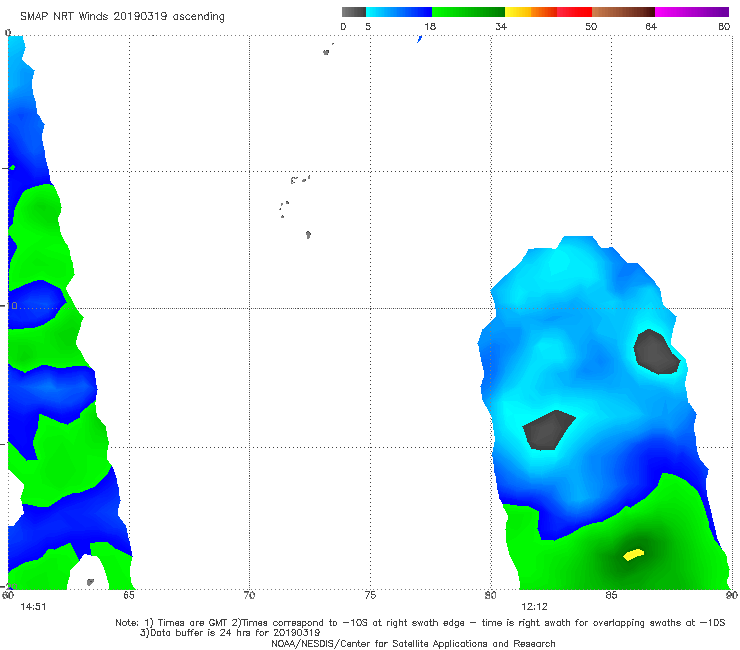Click the title "SMAP NRT Winds 20190319 ascending"
The height and width of the screenshot is (650, 740).
pos(122,16)
